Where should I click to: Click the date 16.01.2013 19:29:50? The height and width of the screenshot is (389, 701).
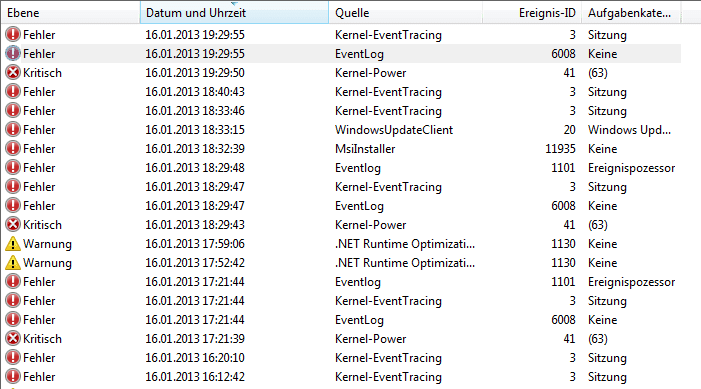coord(195,72)
